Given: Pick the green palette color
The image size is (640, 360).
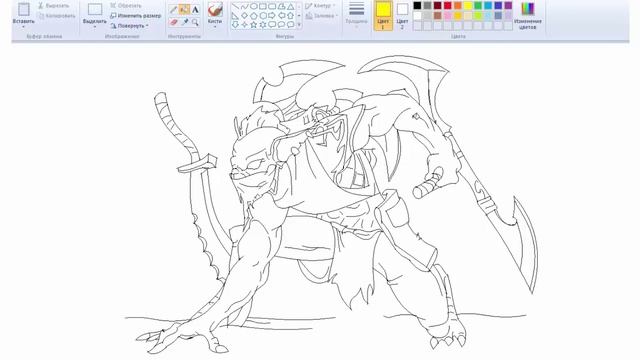Looking at the screenshot, I should click(478, 5).
